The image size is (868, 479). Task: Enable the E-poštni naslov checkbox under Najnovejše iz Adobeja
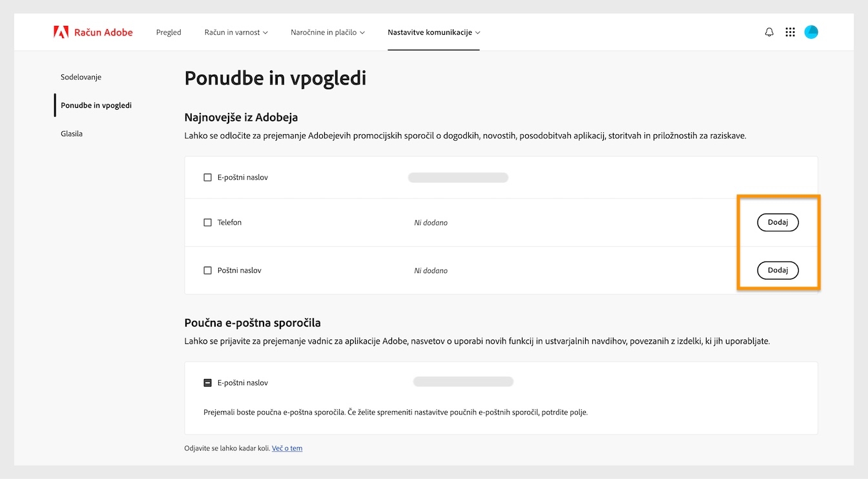click(207, 177)
